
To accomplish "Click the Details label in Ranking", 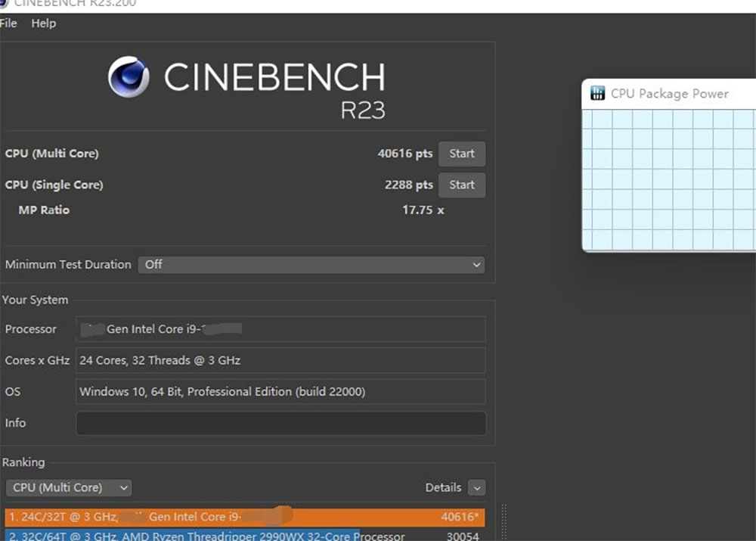I will [x=443, y=487].
